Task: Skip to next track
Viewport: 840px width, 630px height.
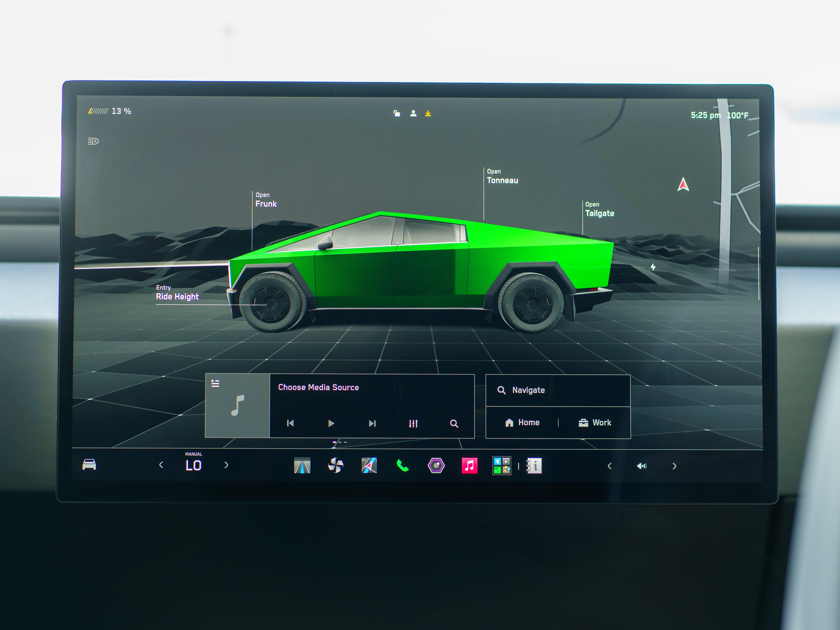Action: (x=372, y=423)
